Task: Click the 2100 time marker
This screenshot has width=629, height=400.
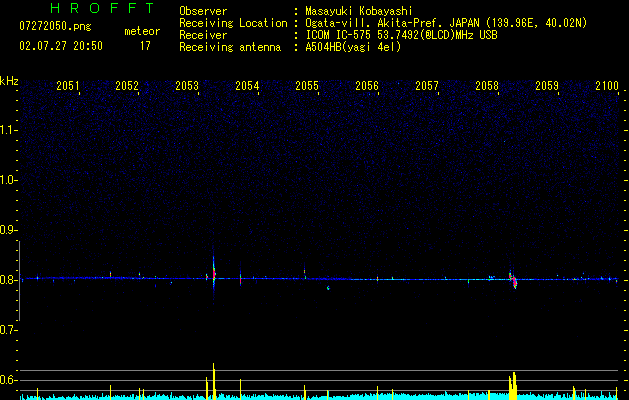Action: [607, 85]
